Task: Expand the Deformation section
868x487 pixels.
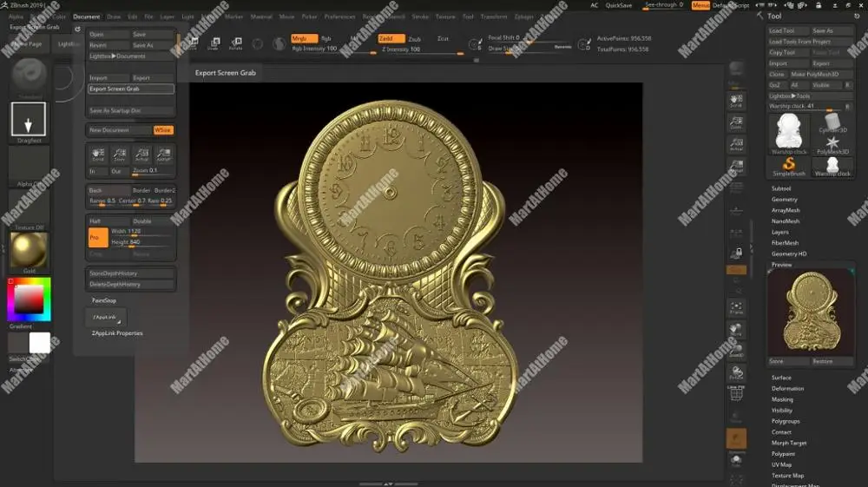Action: (788, 389)
